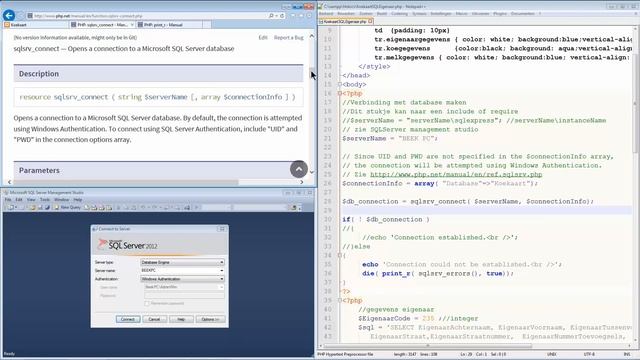
Task: Click the Connect button
Action: point(128,319)
